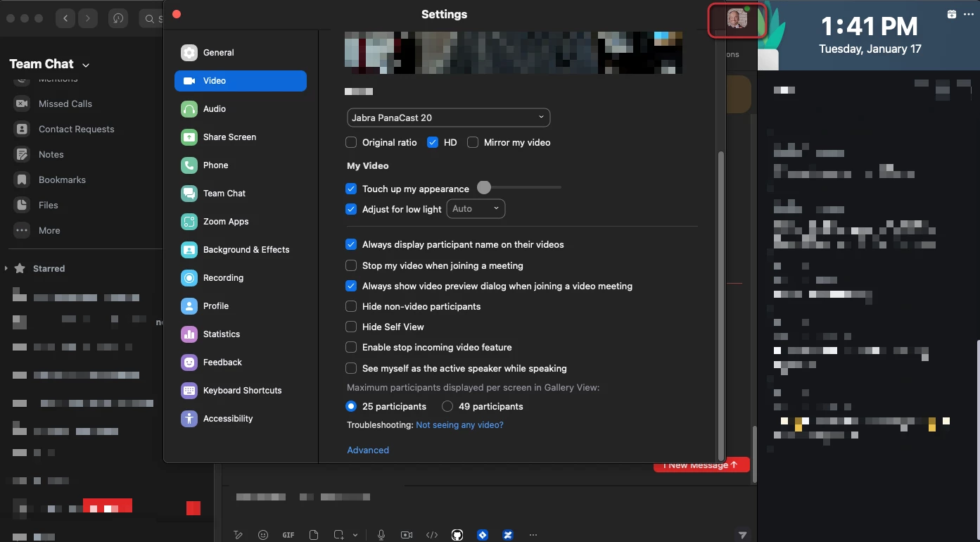
Task: Collapse the Starred section triangle
Action: (6, 268)
